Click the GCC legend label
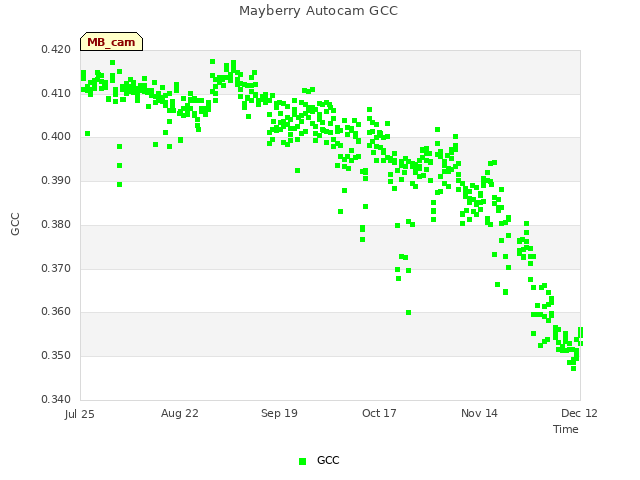Screen dimensions: 640x480 [328, 460]
